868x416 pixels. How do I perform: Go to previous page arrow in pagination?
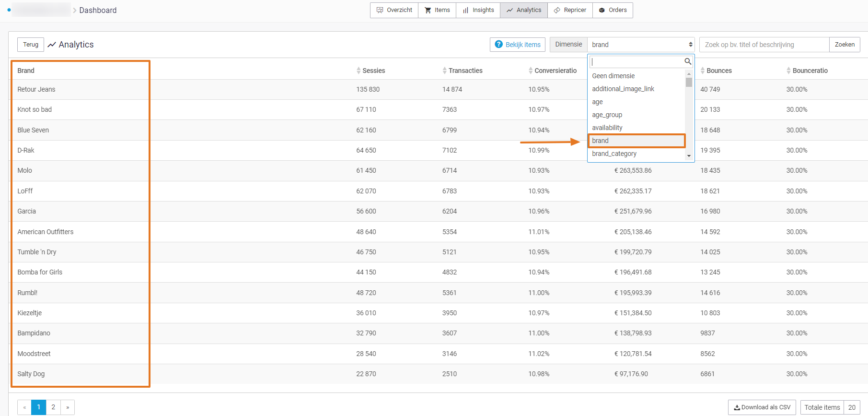(24, 407)
